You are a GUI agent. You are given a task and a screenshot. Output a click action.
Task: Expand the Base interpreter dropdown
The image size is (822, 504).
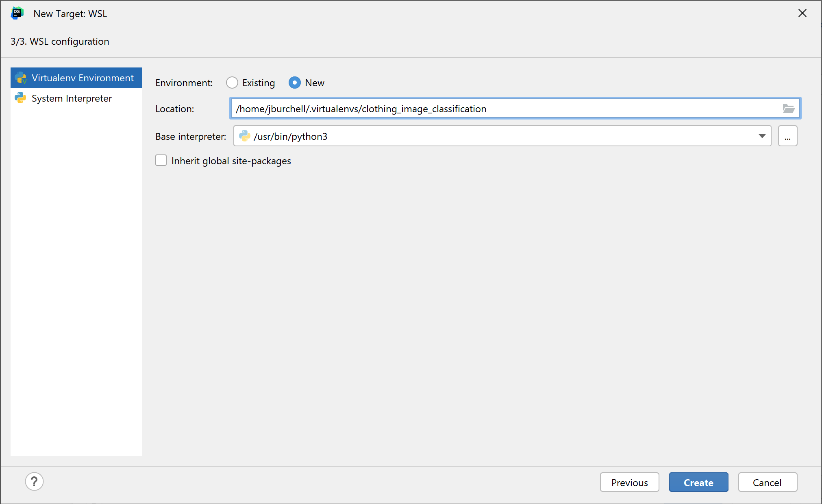click(x=762, y=136)
